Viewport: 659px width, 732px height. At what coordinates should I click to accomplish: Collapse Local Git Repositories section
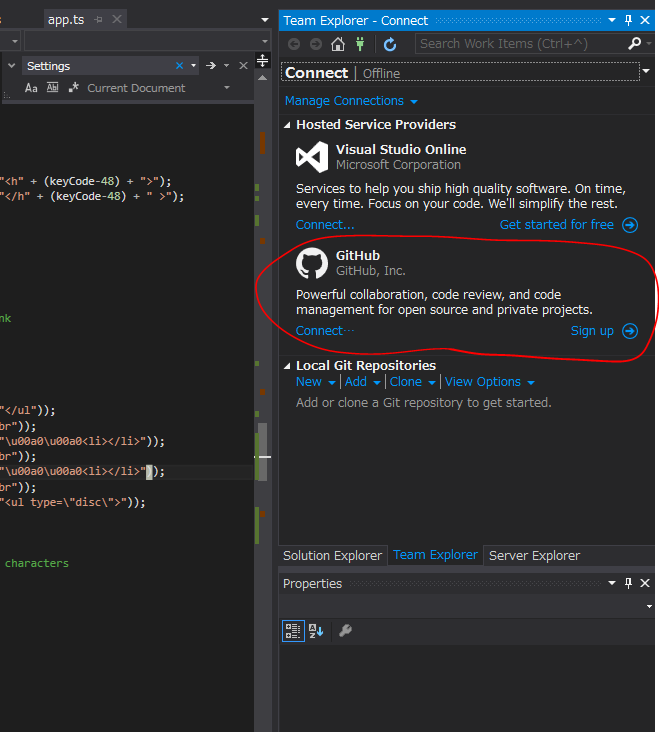point(287,366)
